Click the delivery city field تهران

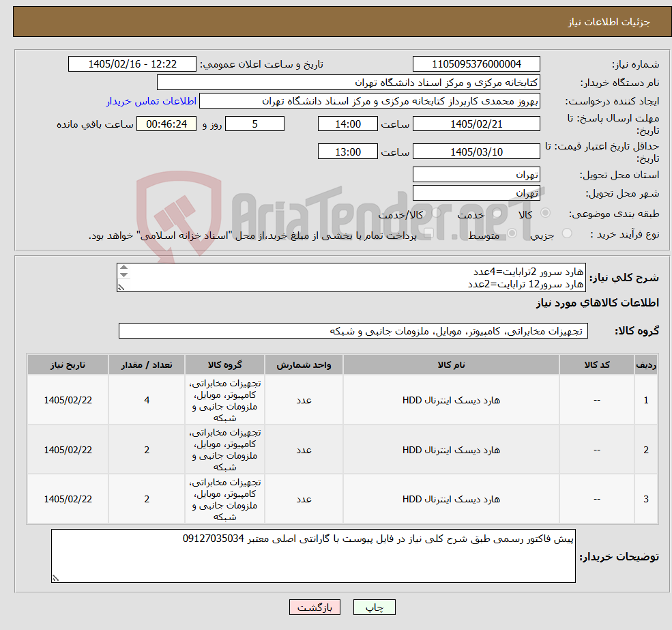pyautogui.click(x=476, y=193)
